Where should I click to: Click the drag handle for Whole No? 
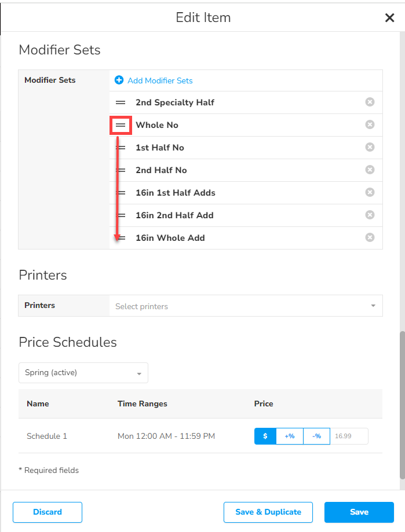point(121,125)
